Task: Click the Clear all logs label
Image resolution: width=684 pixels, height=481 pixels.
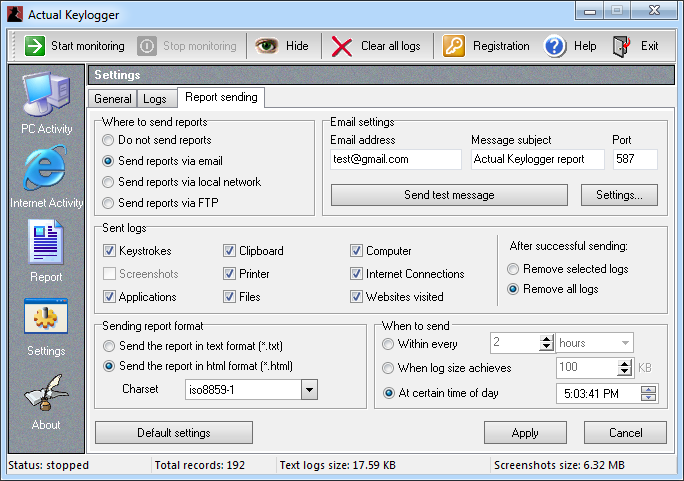Action: 391,46
